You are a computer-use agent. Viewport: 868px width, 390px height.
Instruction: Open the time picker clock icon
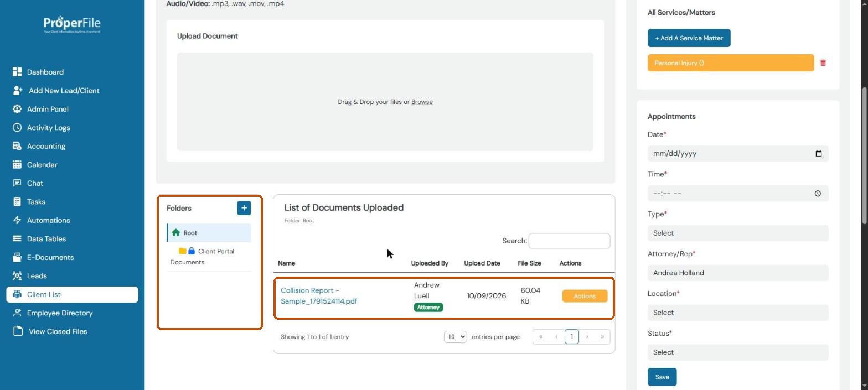[818, 194]
